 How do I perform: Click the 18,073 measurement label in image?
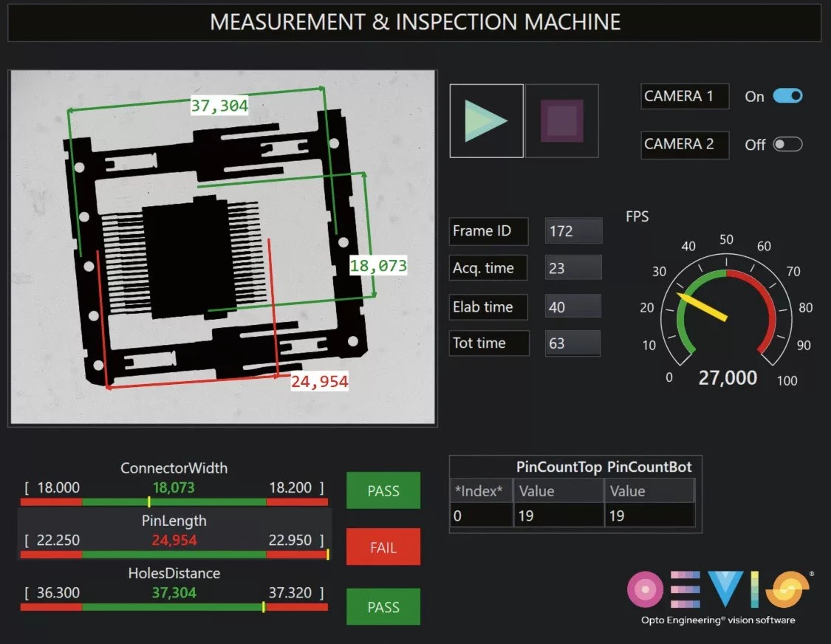378,266
